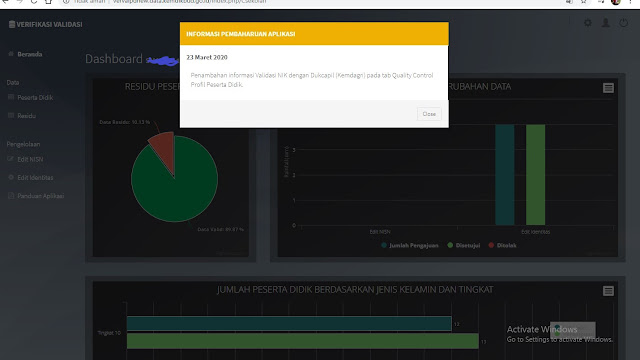Screen dimensions: 640x360
Task: Open the Edit Identitas sidebar item
Action: pos(35,178)
